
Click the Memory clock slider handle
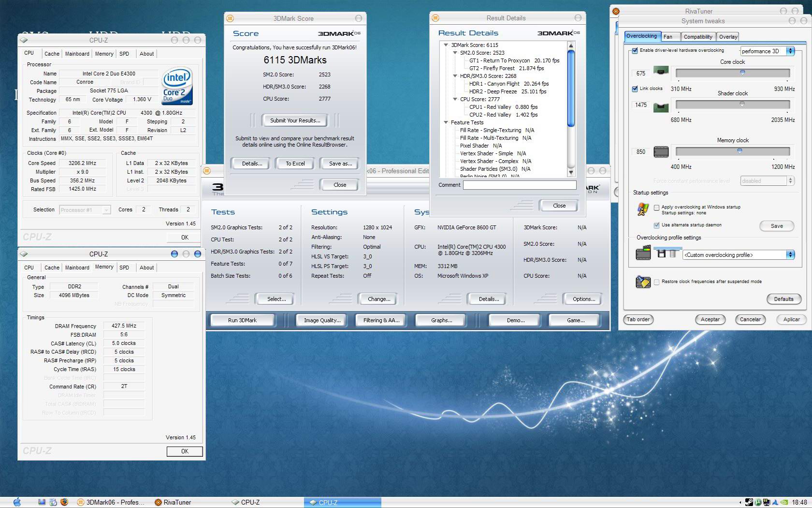click(739, 151)
